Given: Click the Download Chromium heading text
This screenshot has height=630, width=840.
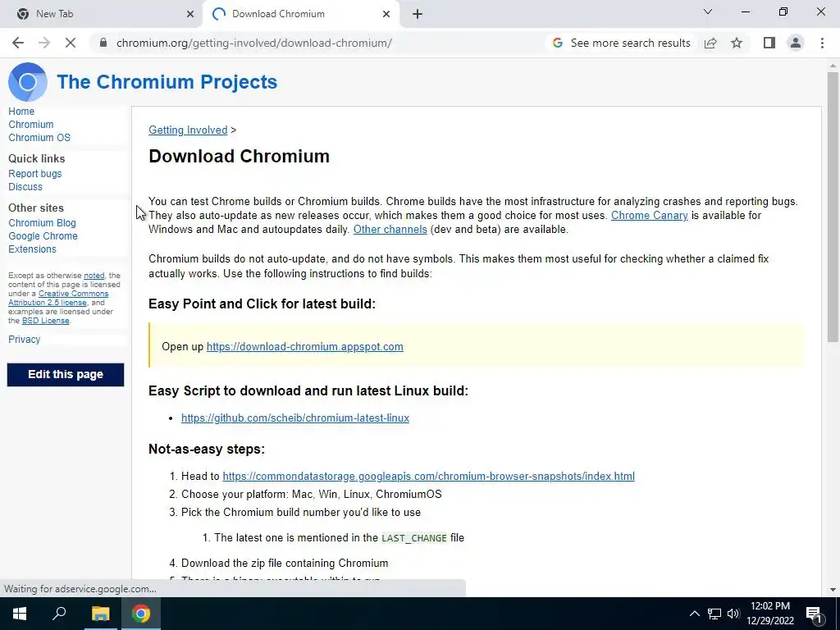Looking at the screenshot, I should click(239, 157).
